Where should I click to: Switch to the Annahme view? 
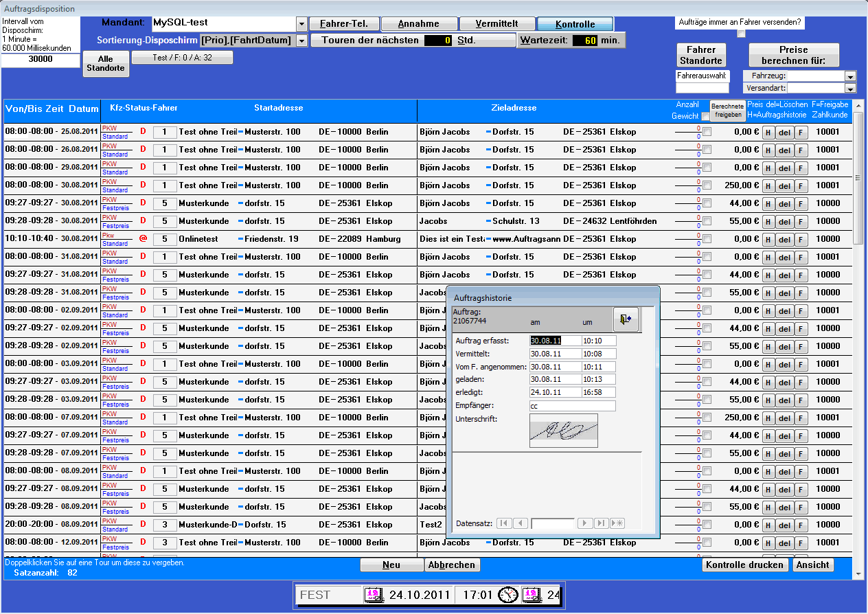419,24
